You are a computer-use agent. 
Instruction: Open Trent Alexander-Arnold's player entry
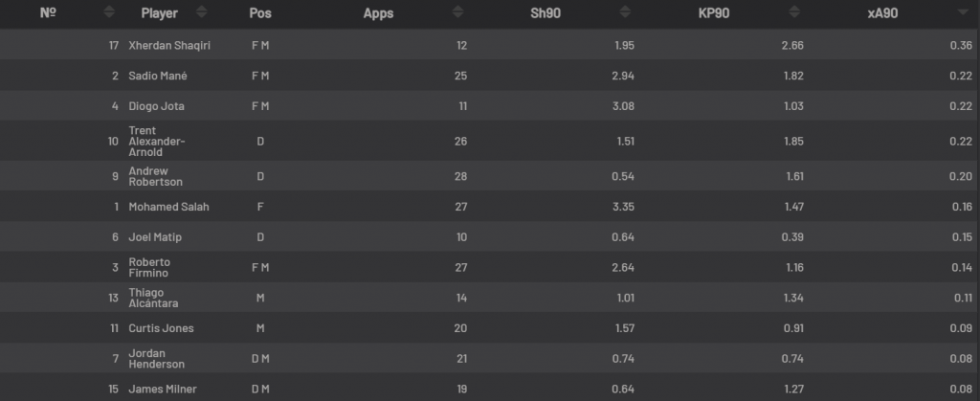click(157, 141)
